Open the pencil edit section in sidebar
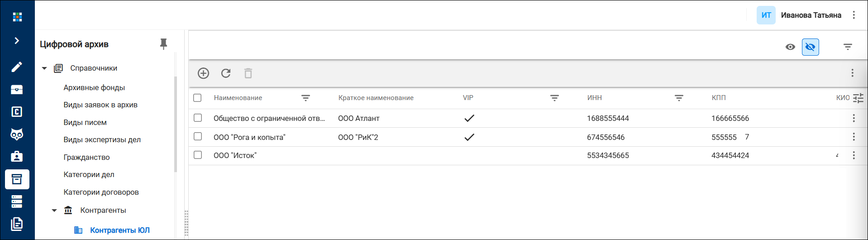868x240 pixels. click(x=17, y=67)
